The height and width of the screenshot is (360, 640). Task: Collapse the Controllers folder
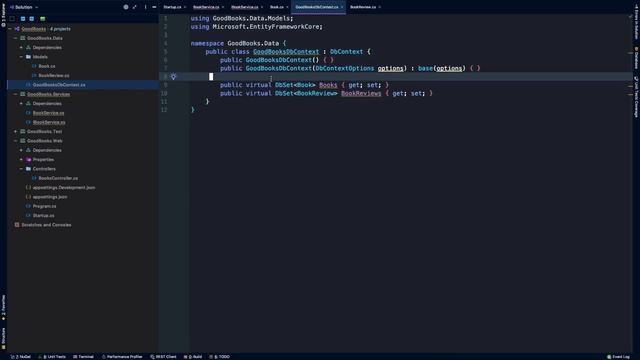tap(21, 169)
